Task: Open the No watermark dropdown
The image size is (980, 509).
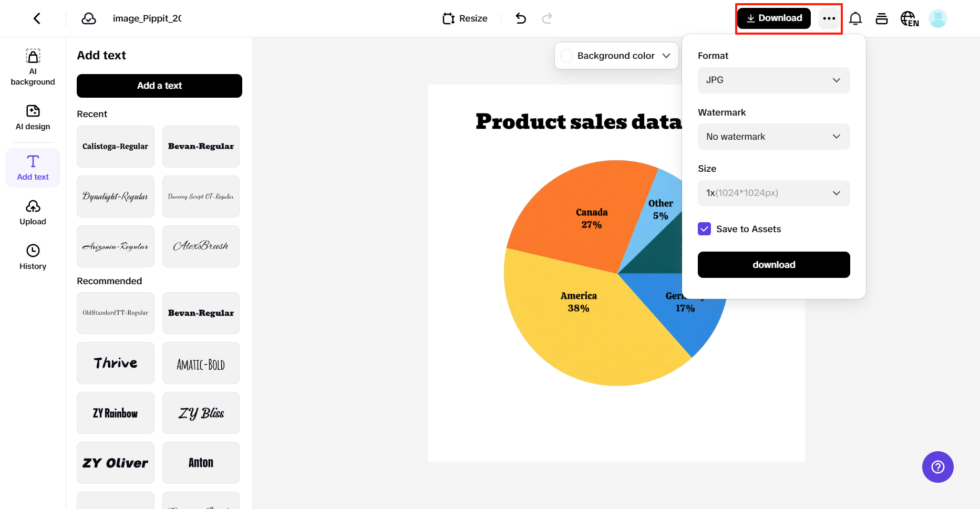Action: [773, 137]
